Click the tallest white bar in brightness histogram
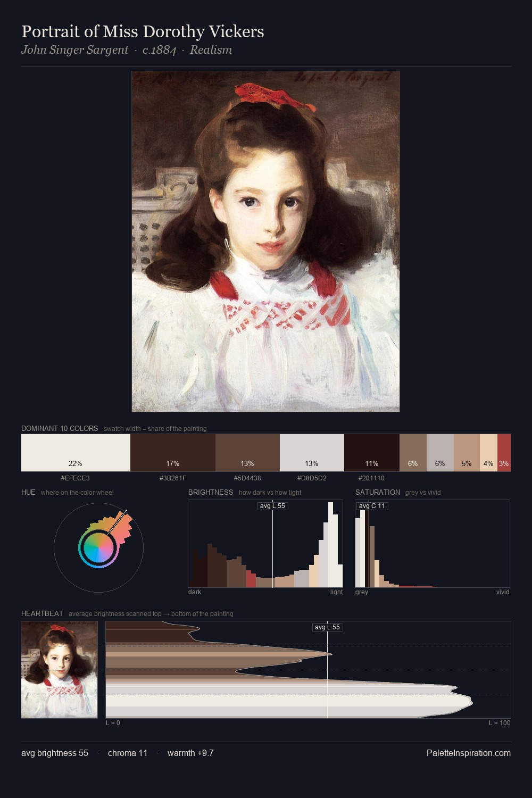Screen dimensions: 532x798 (x=331, y=544)
